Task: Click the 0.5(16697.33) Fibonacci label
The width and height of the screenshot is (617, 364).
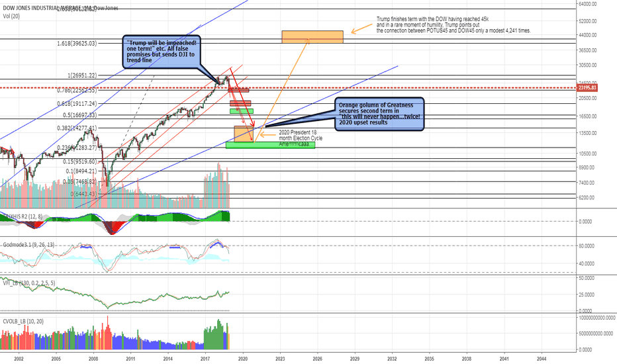Action: point(79,115)
